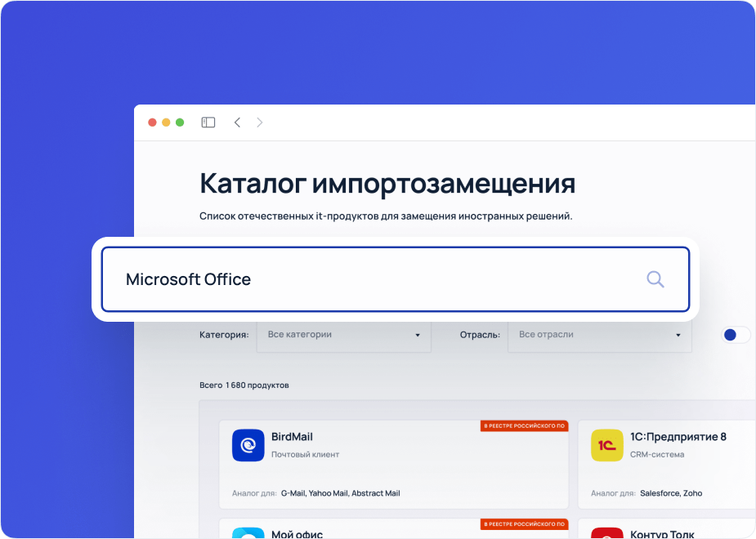This screenshot has height=539, width=756.
Task: Click the Отрасль: filter label
Action: [481, 335]
